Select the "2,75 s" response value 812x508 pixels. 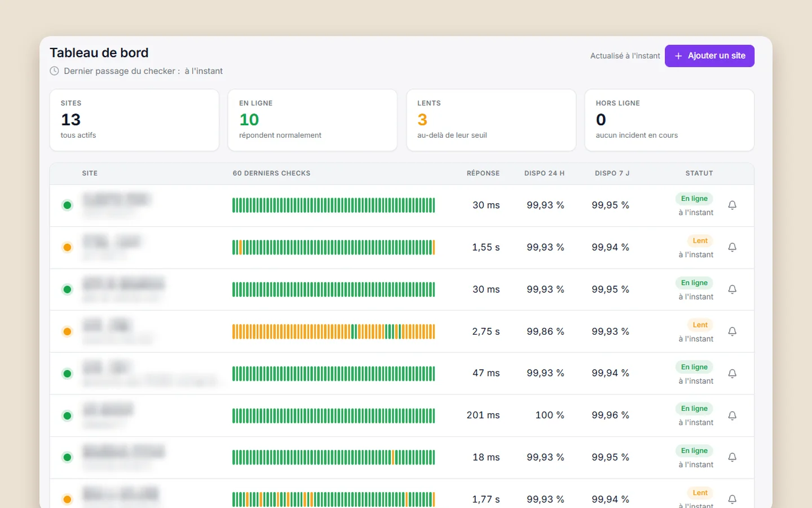click(x=486, y=331)
